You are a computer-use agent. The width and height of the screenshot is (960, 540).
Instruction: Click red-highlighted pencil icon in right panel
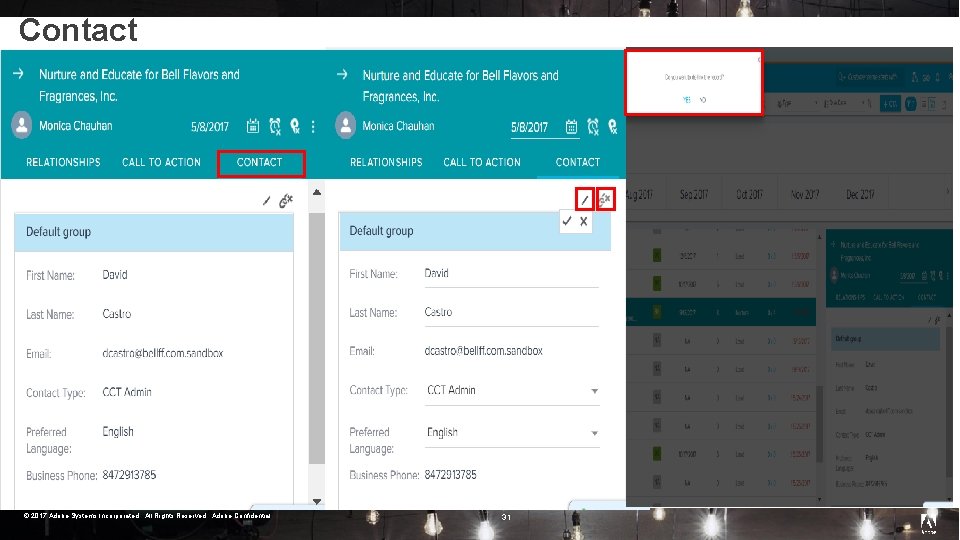tap(585, 200)
